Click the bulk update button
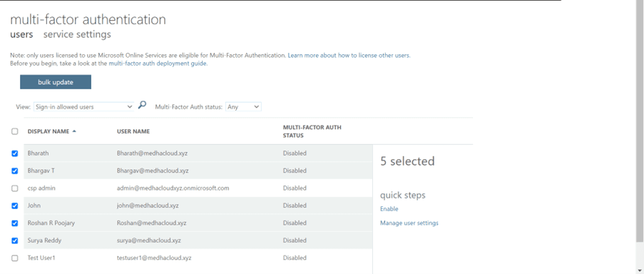The image size is (644, 274). coord(56,82)
